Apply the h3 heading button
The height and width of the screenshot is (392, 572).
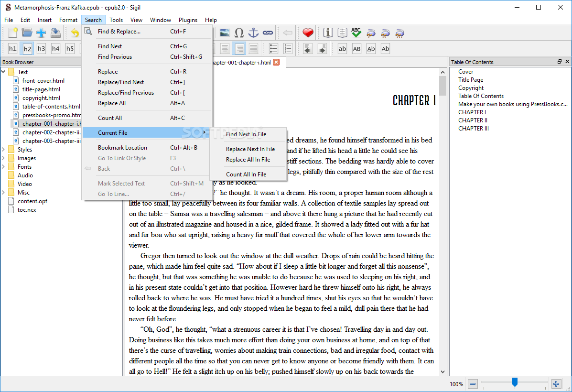point(41,49)
